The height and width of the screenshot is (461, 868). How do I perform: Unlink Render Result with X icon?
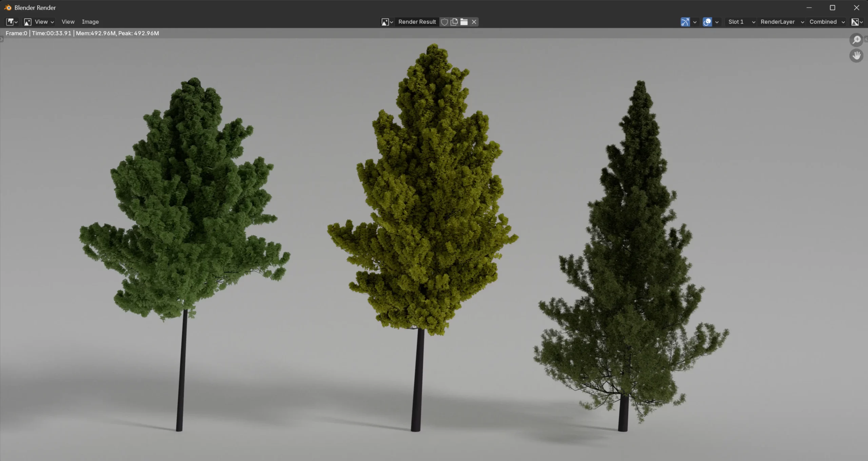click(x=474, y=22)
